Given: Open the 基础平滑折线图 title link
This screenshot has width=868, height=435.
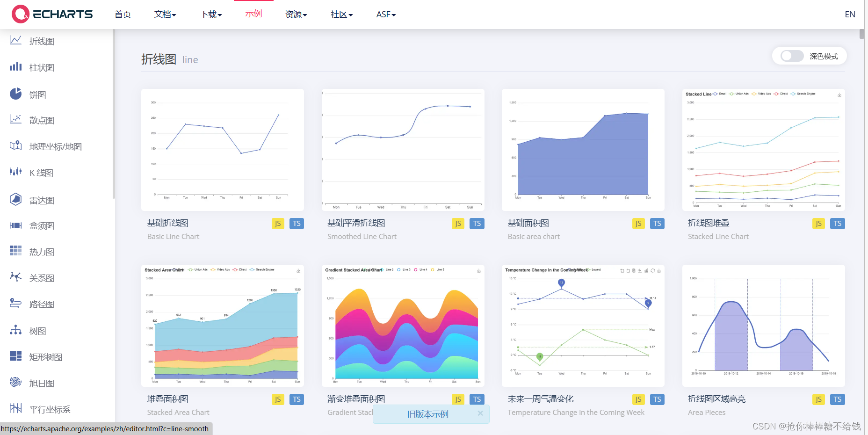Looking at the screenshot, I should point(356,223).
